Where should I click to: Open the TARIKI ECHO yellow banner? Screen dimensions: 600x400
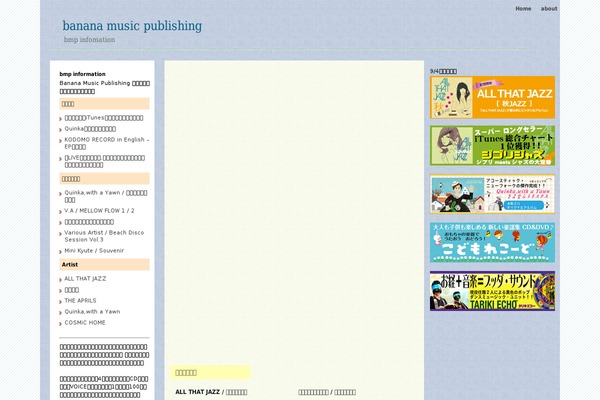[492, 291]
